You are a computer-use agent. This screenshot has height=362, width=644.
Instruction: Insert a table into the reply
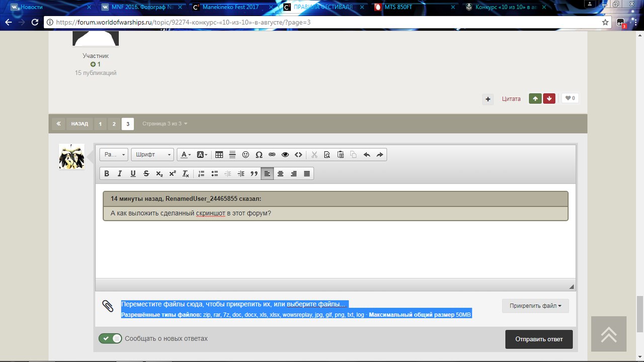coord(219,155)
